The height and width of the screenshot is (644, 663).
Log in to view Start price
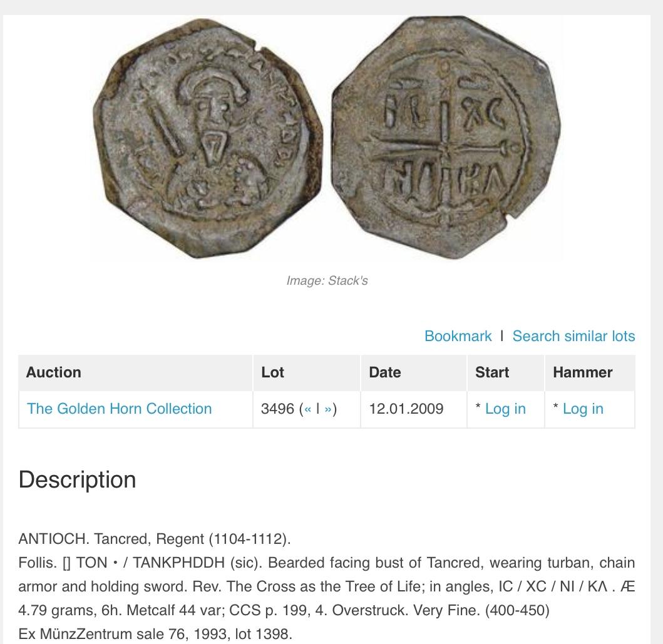[x=505, y=409]
